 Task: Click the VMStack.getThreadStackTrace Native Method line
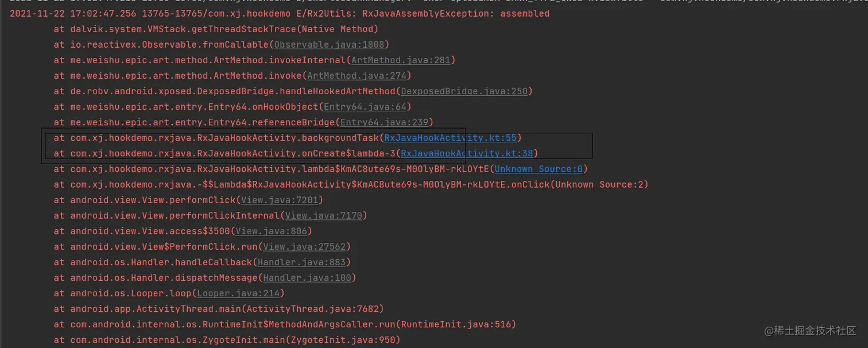point(216,29)
